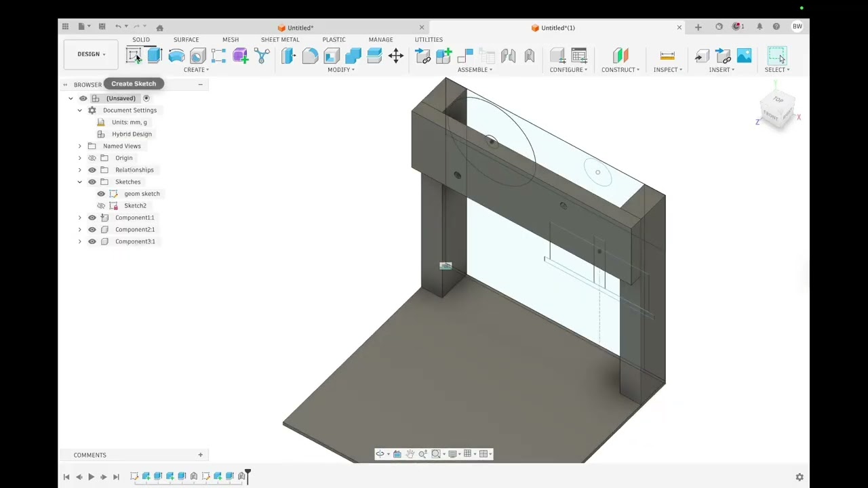The width and height of the screenshot is (868, 488).
Task: Hide the Relationships folder
Action: pos(92,170)
